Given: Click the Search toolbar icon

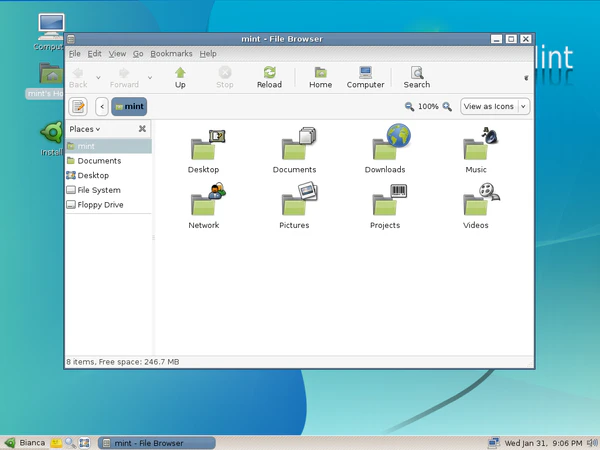Looking at the screenshot, I should click(417, 73).
